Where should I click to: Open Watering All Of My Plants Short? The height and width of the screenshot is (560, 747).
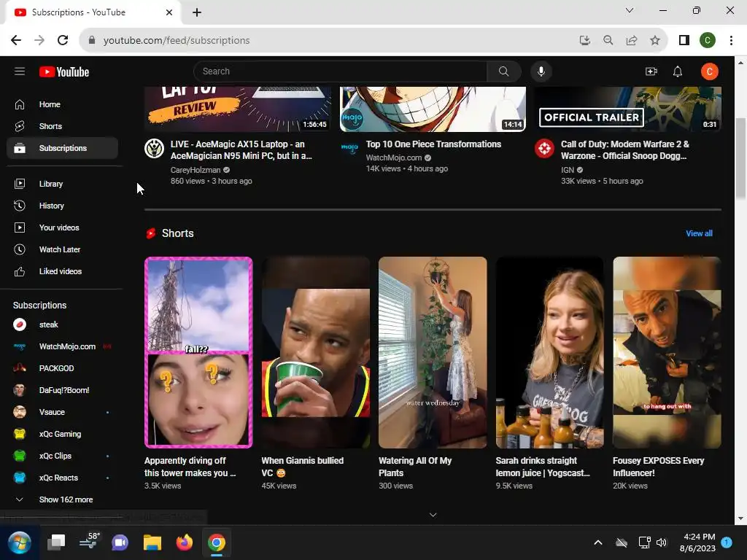coord(433,352)
